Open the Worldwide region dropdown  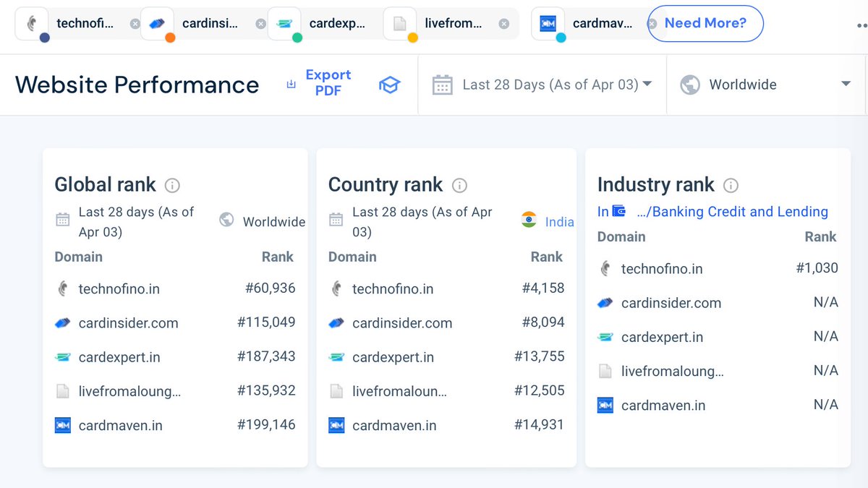tap(765, 85)
